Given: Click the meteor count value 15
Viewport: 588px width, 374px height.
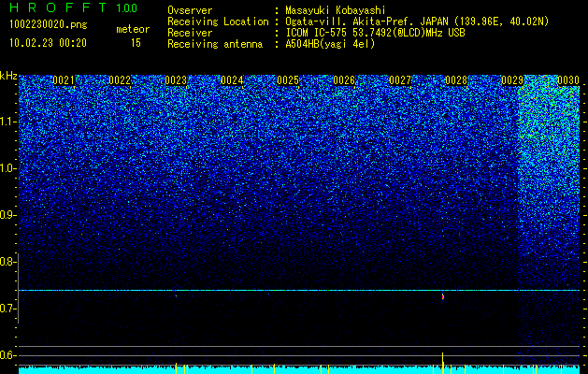Looking at the screenshot, I should [136, 43].
